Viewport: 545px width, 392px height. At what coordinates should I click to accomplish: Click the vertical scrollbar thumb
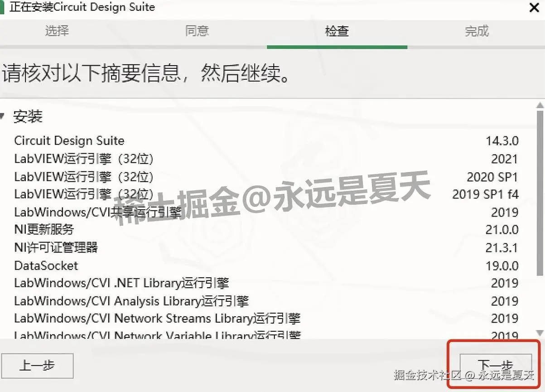(x=540, y=193)
